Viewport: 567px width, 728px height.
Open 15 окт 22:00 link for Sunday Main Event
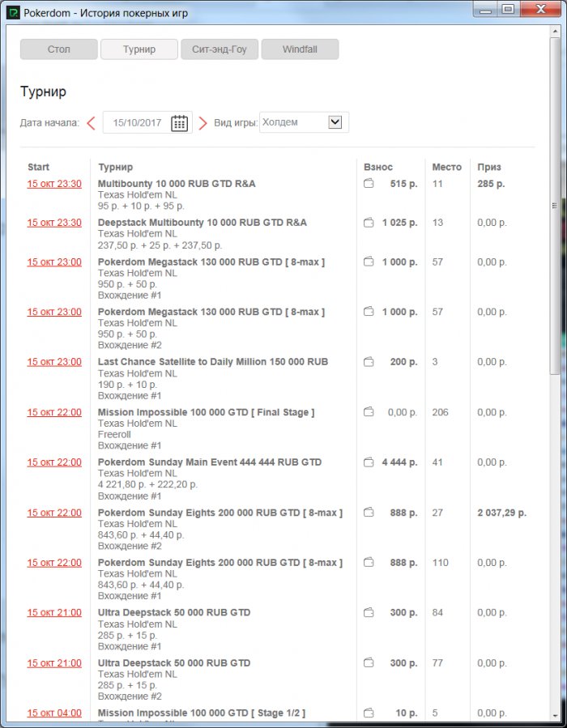click(54, 462)
